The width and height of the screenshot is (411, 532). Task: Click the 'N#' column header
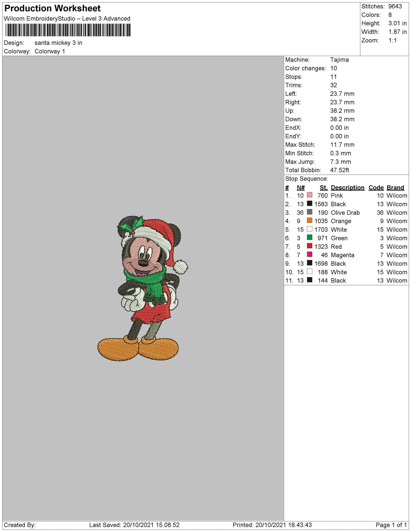pyautogui.click(x=301, y=187)
